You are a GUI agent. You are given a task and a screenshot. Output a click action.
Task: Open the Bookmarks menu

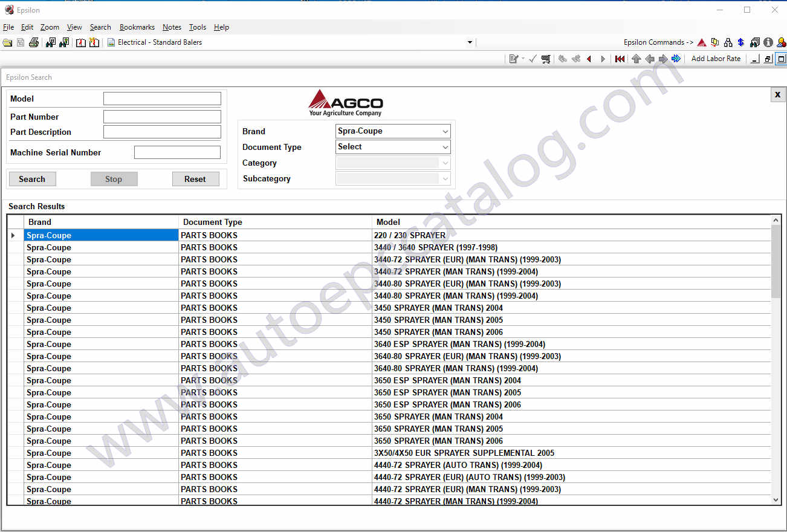click(x=137, y=27)
